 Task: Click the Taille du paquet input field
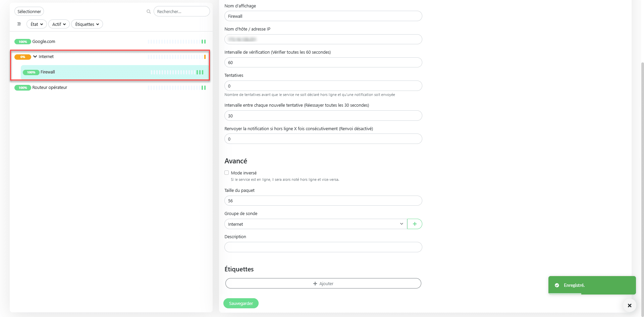tap(323, 201)
